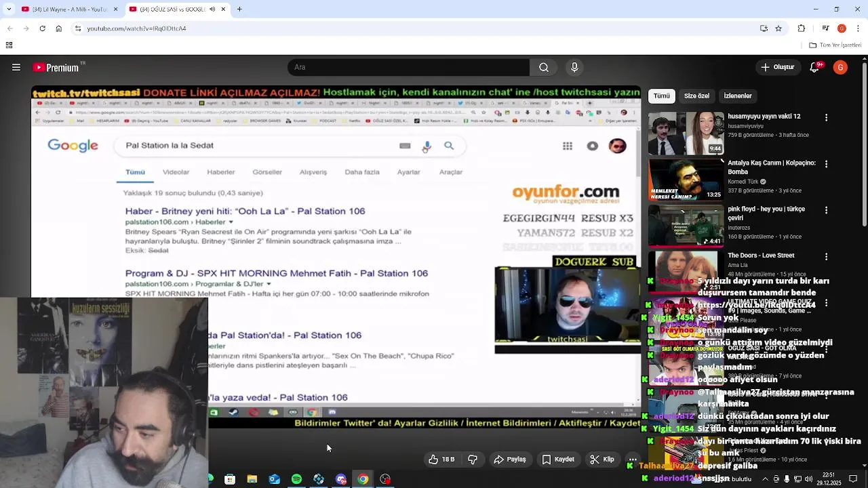This screenshot has height=488, width=868.
Task: Install app icon in address bar
Action: tap(764, 28)
